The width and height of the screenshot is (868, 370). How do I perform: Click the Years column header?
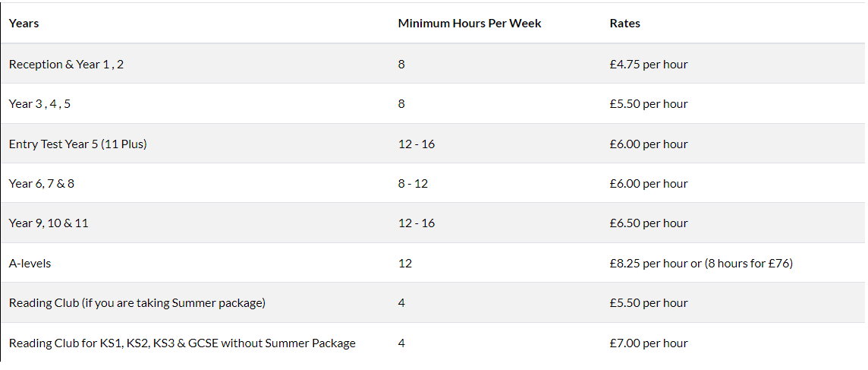click(x=24, y=24)
